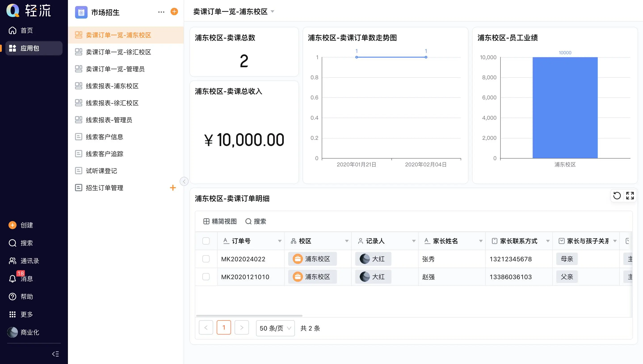Open the 记录人 column filter dropdown

point(414,241)
